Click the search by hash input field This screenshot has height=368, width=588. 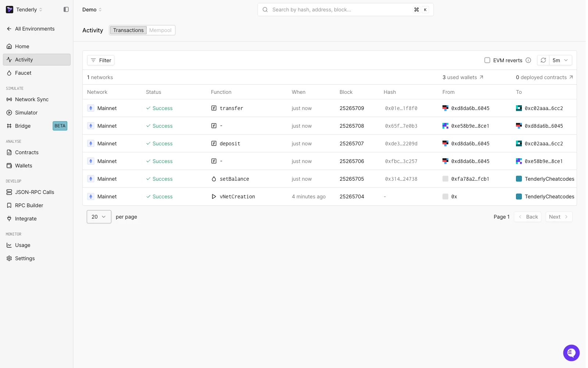coord(345,10)
